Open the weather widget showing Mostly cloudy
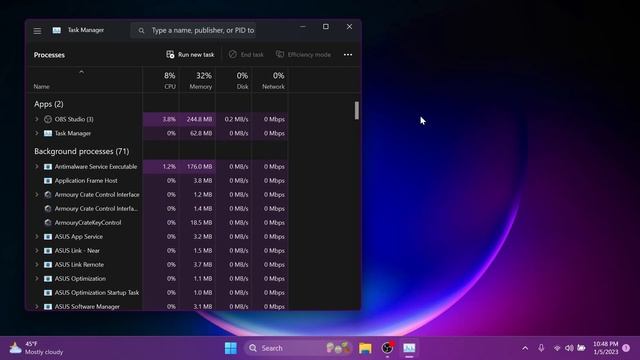 pos(36,348)
